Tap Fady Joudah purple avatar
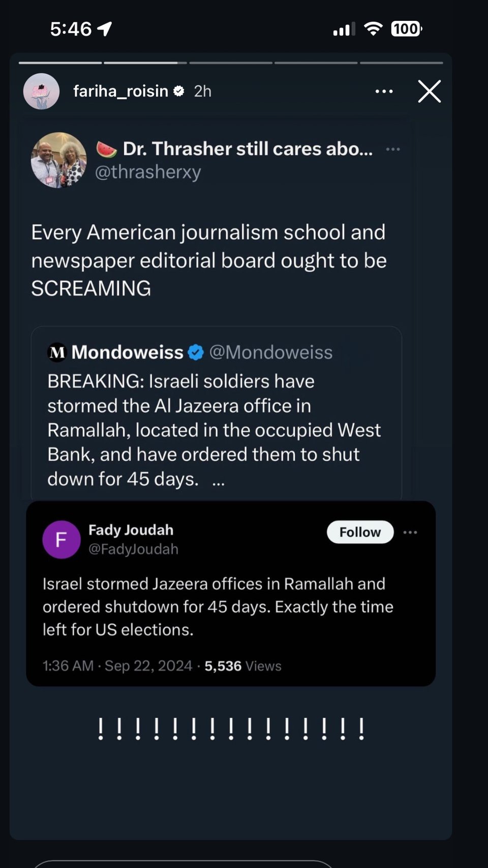Screen dimensions: 488x868 click(x=61, y=539)
